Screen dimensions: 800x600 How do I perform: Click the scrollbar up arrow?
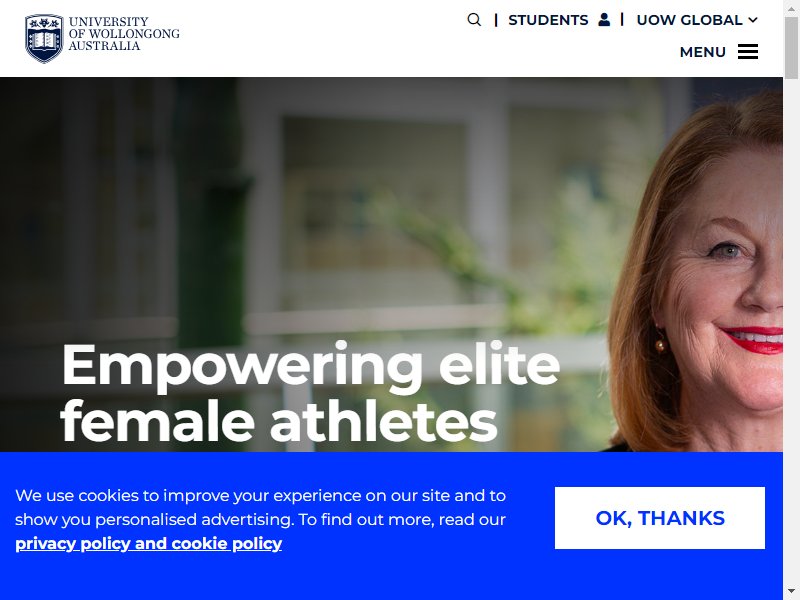click(791, 8)
